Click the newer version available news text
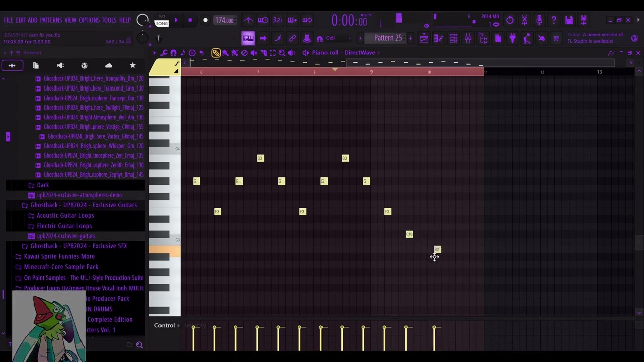 click(595, 38)
